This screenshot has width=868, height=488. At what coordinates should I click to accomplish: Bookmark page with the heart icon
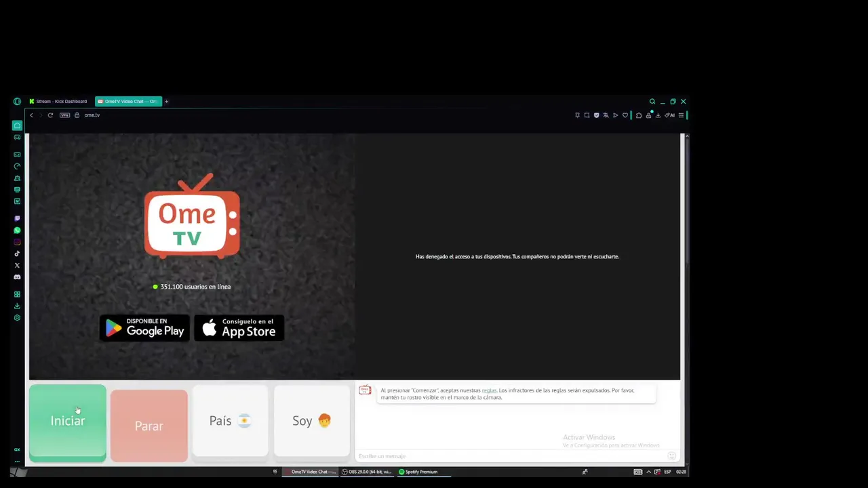[625, 115]
